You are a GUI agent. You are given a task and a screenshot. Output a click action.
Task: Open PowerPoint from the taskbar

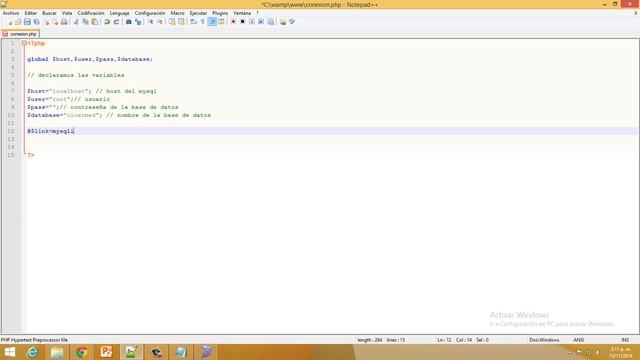[106, 352]
